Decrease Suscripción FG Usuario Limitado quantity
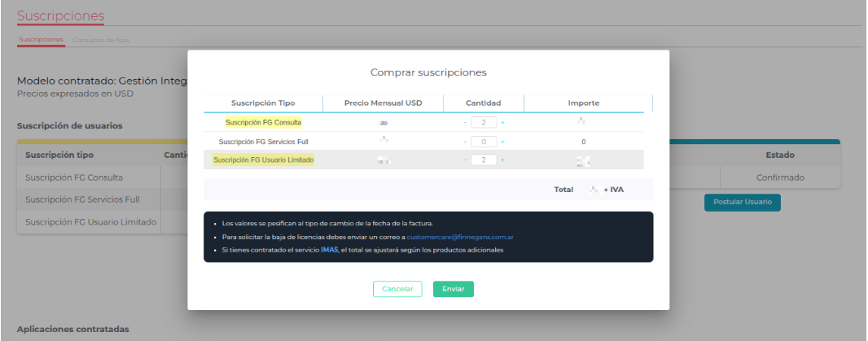This screenshot has height=341, width=868. point(466,160)
